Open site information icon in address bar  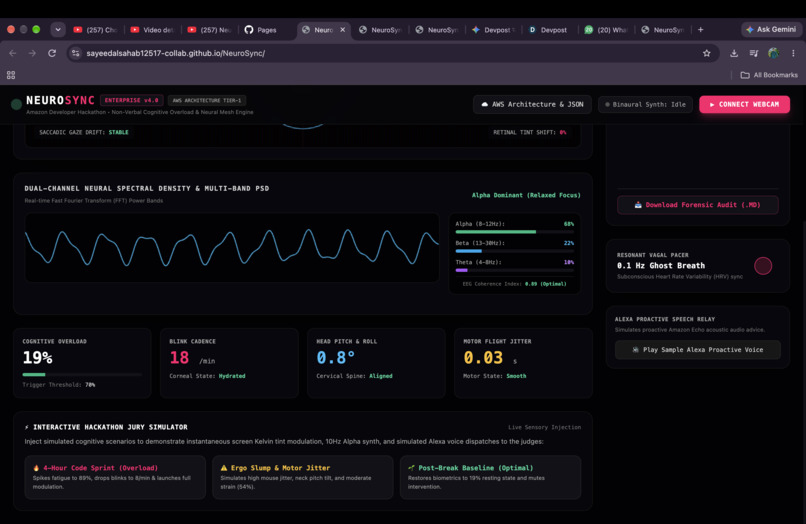pos(76,53)
